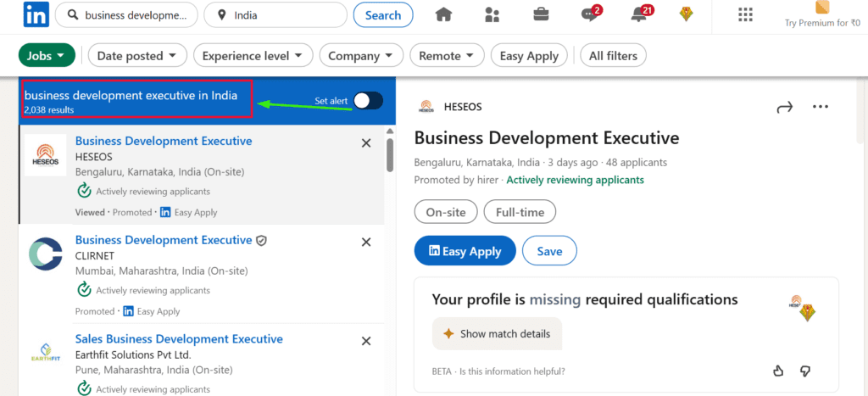
Task: Click thumbs down on match info
Action: [x=805, y=371]
